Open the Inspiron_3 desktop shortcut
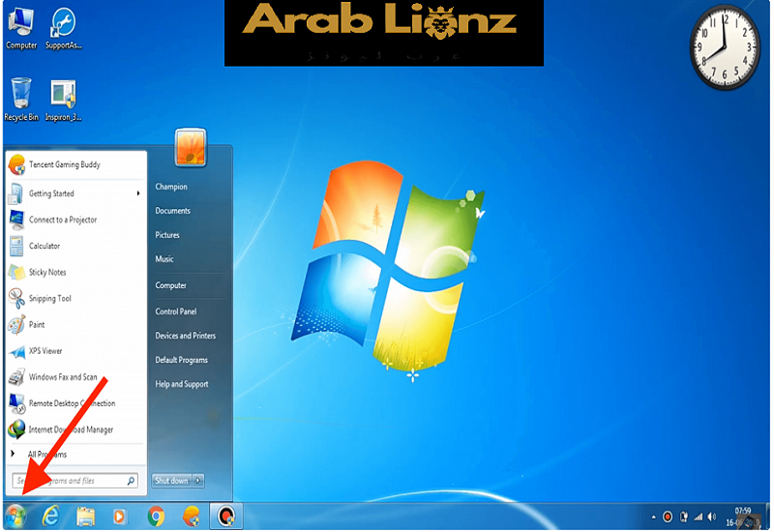Screen dimensions: 774x532 coord(63,100)
